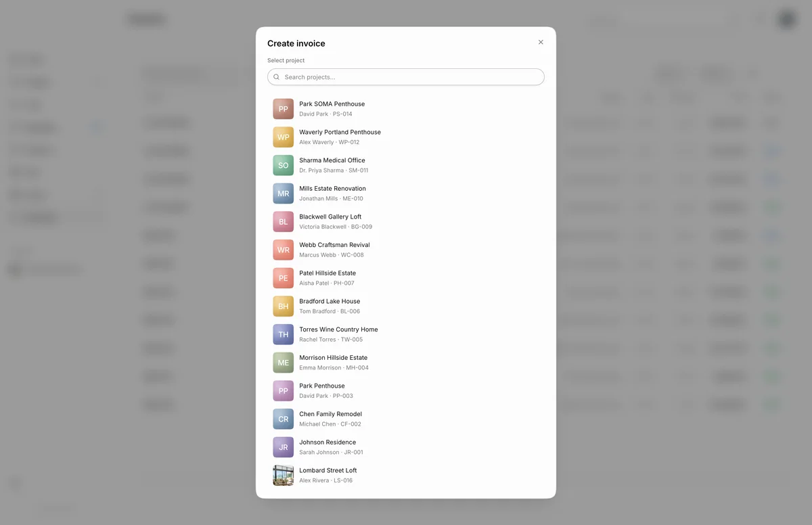Click the Marcus Webb · WC-008 subtitle
The width and height of the screenshot is (812, 525).
point(332,255)
